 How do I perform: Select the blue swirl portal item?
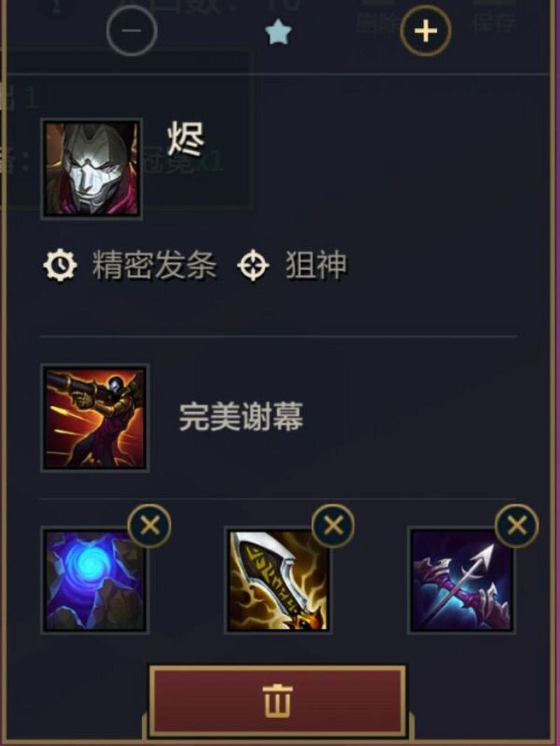coord(94,580)
